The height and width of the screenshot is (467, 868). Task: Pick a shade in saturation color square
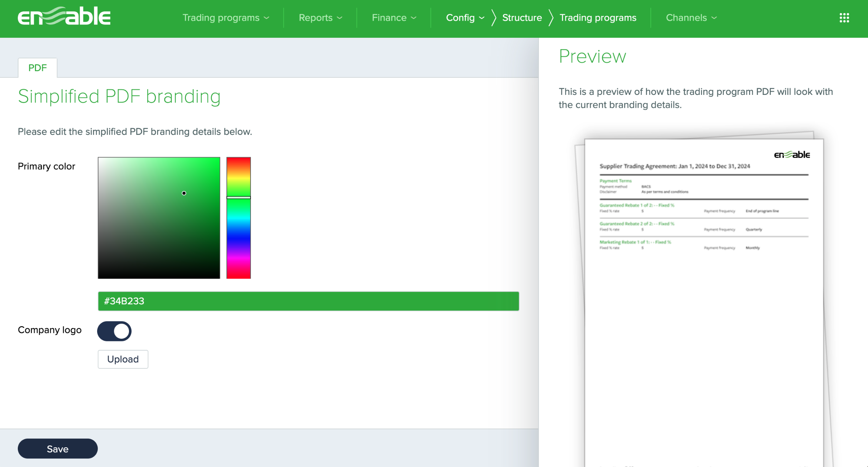coord(159,218)
